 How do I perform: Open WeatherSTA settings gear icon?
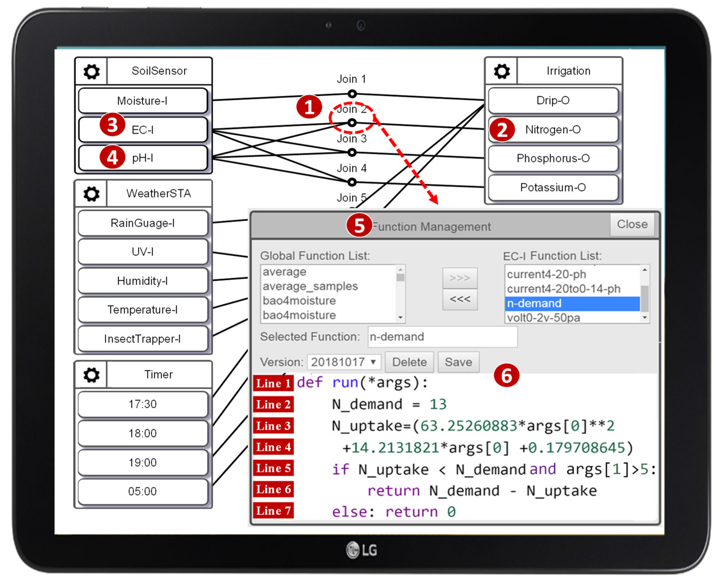tap(92, 194)
